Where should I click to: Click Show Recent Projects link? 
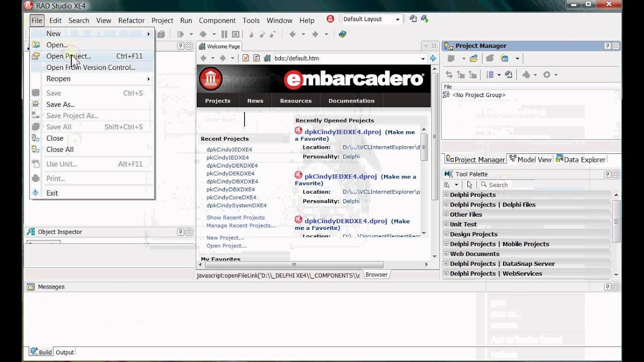[235, 218]
